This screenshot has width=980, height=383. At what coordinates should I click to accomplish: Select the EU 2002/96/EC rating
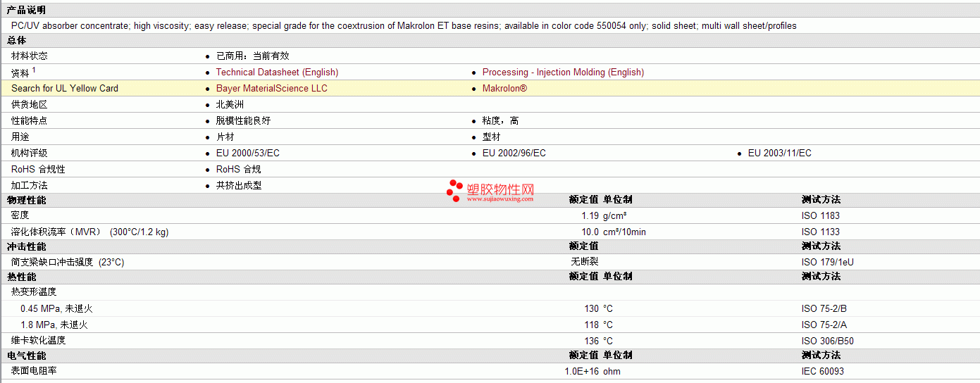point(514,153)
